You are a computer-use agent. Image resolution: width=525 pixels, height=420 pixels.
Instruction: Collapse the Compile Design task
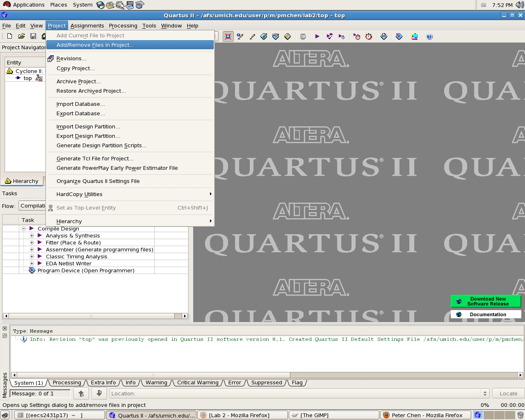tap(24, 228)
